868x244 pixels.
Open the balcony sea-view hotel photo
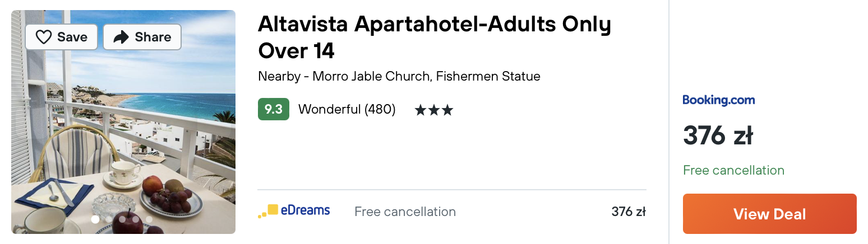pos(123,122)
